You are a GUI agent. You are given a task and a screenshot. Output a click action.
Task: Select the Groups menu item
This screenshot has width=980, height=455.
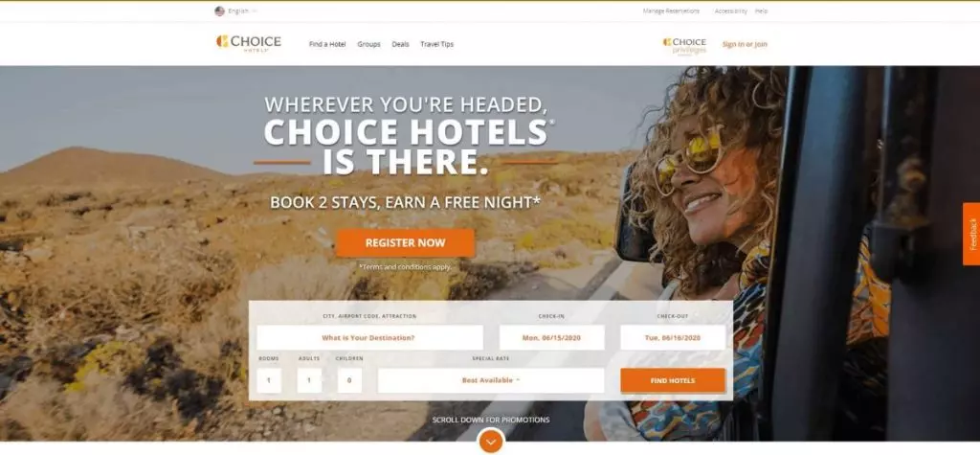click(368, 44)
